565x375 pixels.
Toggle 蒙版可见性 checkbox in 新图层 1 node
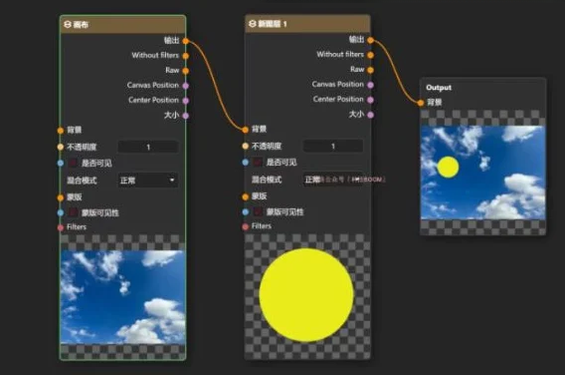pyautogui.click(x=258, y=212)
